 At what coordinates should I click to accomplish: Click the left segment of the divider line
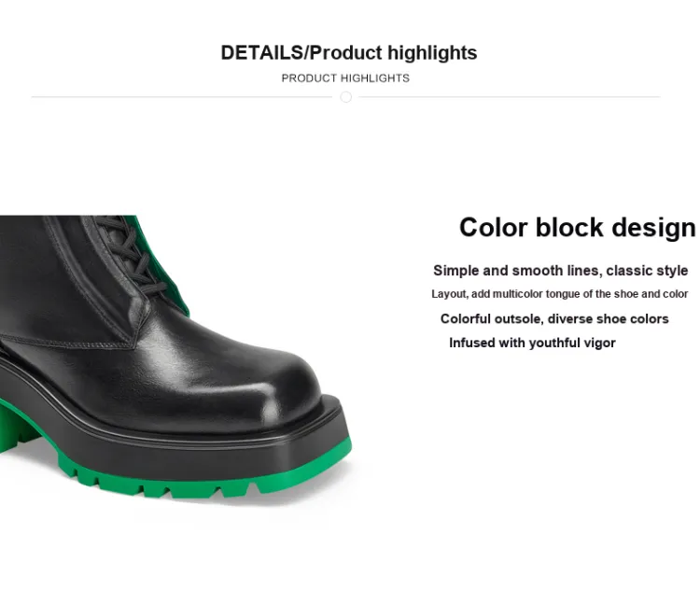[x=182, y=96]
